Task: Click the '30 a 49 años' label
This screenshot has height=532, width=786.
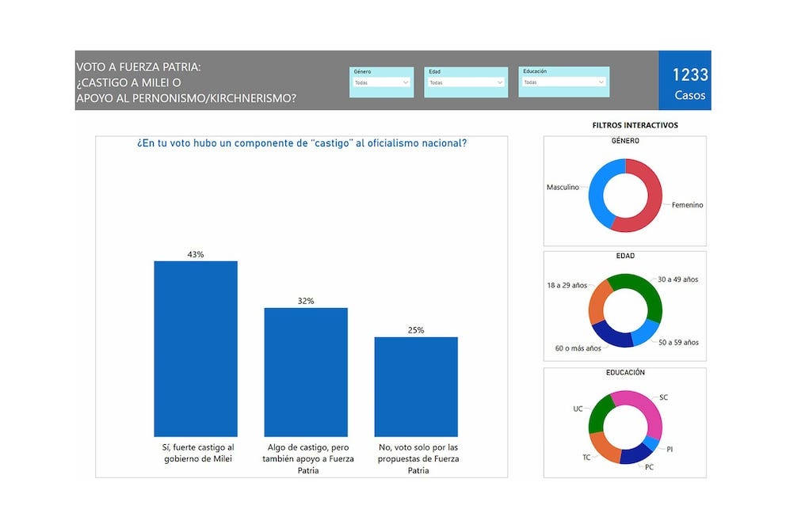Action: (677, 279)
